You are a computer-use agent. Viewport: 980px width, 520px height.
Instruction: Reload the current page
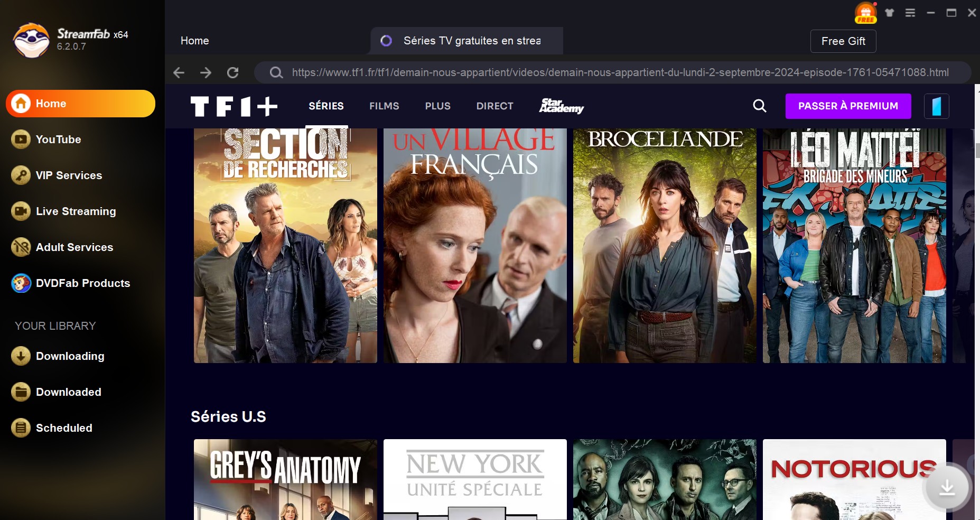coord(232,72)
